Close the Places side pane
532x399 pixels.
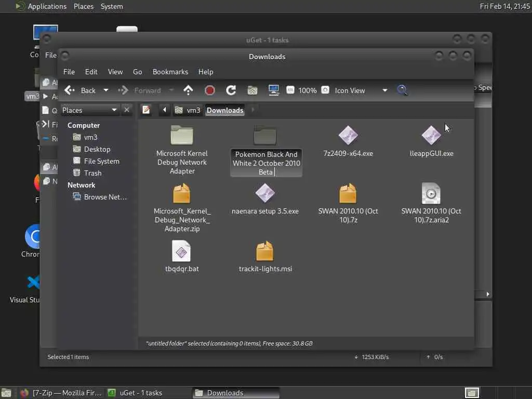(x=127, y=110)
